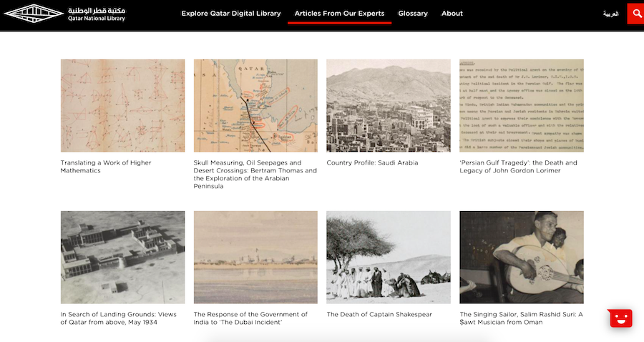Screen dimensions: 644x342
Task: Click the red search icon
Action: click(636, 14)
